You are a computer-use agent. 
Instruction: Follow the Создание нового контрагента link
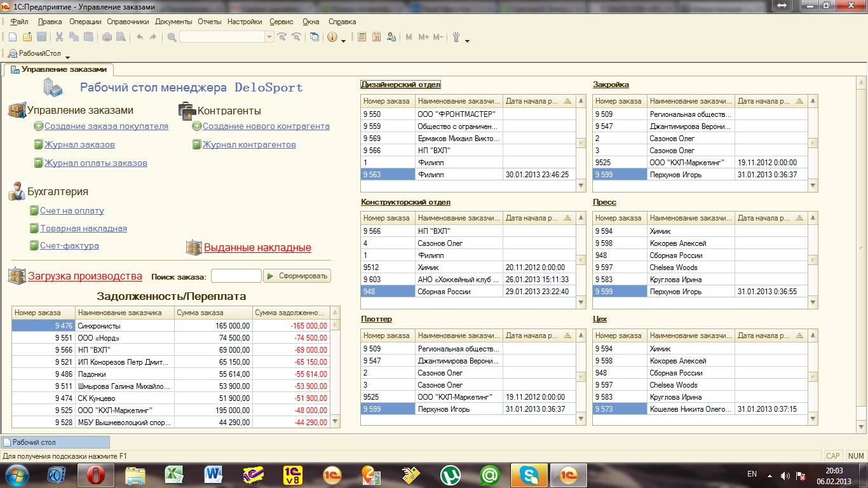pos(266,126)
